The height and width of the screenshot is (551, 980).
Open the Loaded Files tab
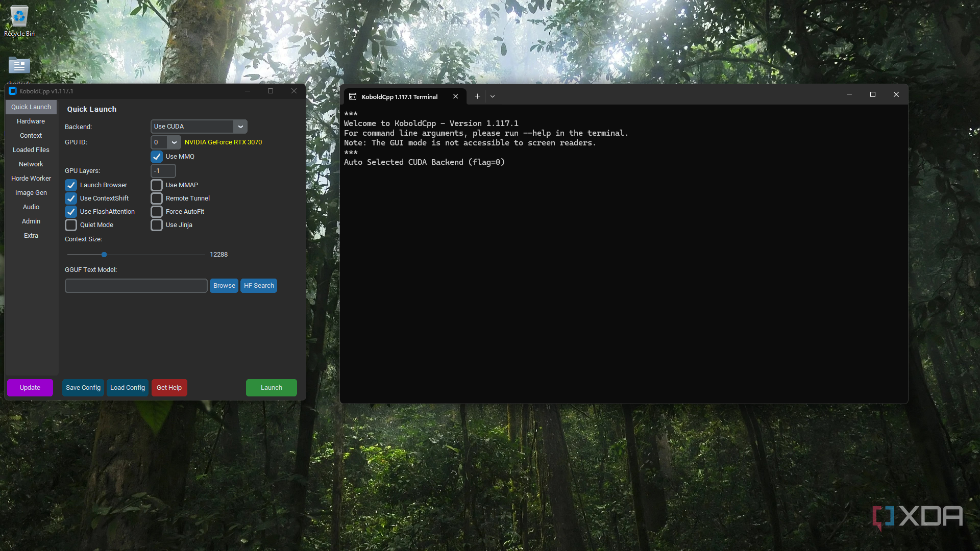point(31,150)
